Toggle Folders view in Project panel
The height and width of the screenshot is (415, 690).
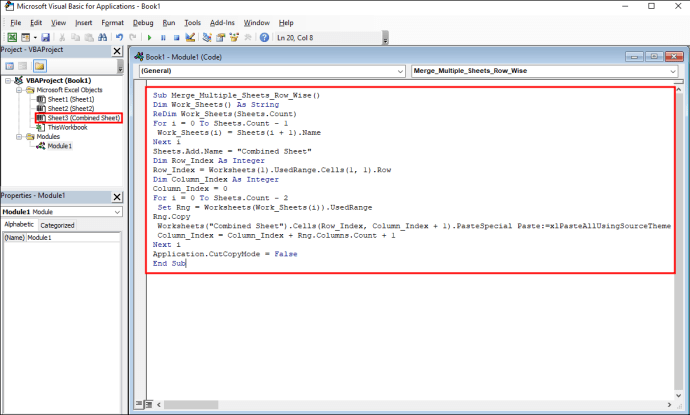coord(40,66)
